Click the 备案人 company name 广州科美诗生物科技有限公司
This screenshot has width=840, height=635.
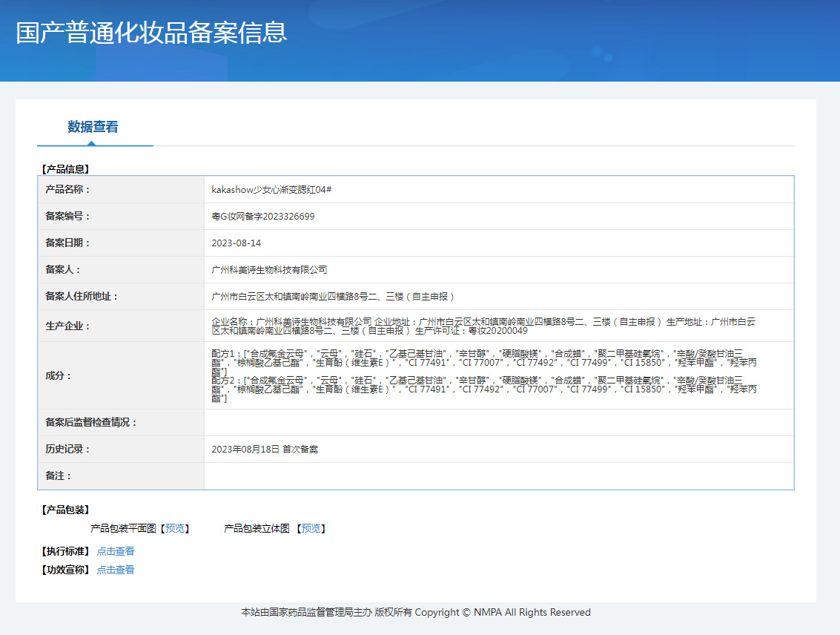click(269, 270)
